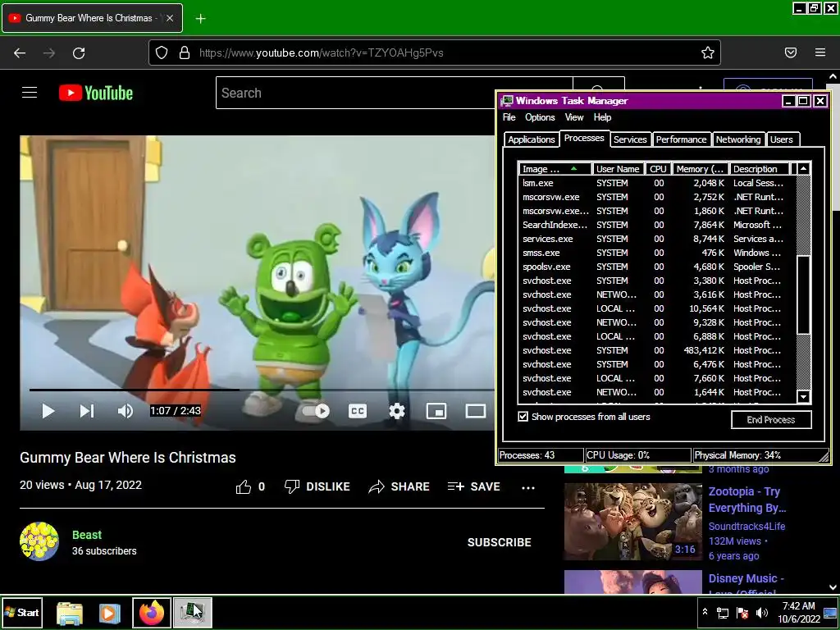Uncheck Show processes from all users
The width and height of the screenshot is (840, 630).
point(523,417)
